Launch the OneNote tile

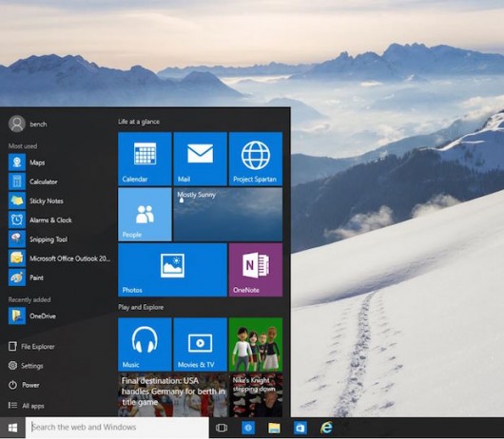[x=256, y=270]
